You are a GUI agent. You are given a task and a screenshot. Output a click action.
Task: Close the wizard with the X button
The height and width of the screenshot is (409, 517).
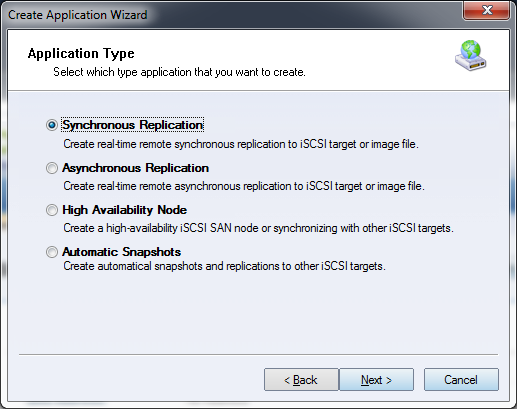coord(487,10)
